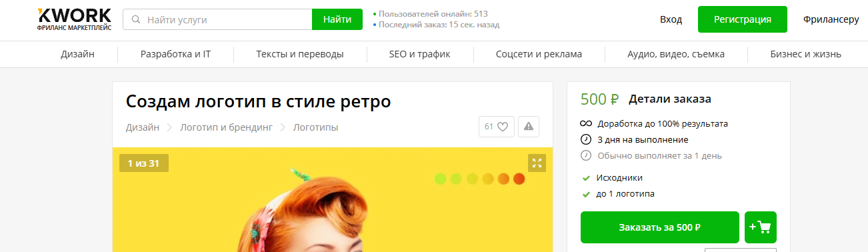Open the 'Фрилансеру' link

(831, 19)
